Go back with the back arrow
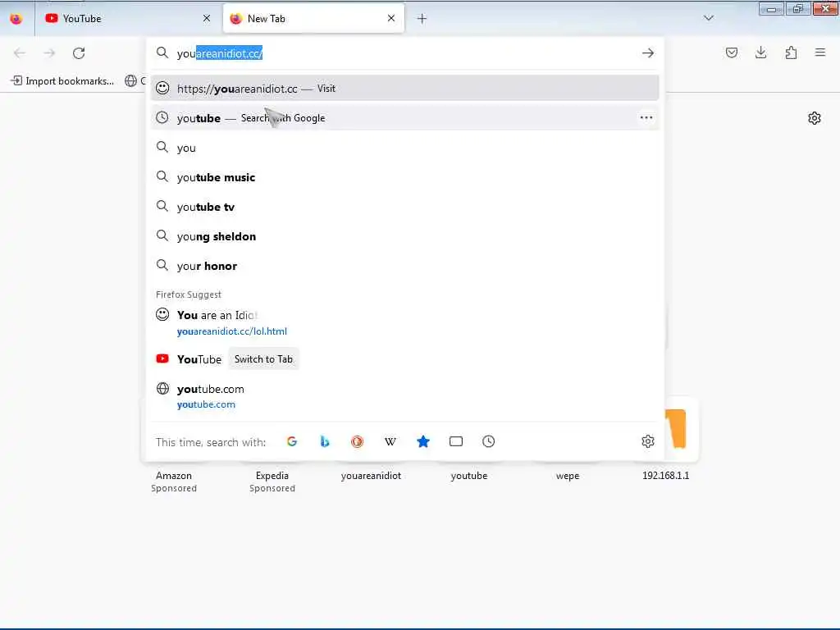The image size is (840, 630). pos(20,53)
